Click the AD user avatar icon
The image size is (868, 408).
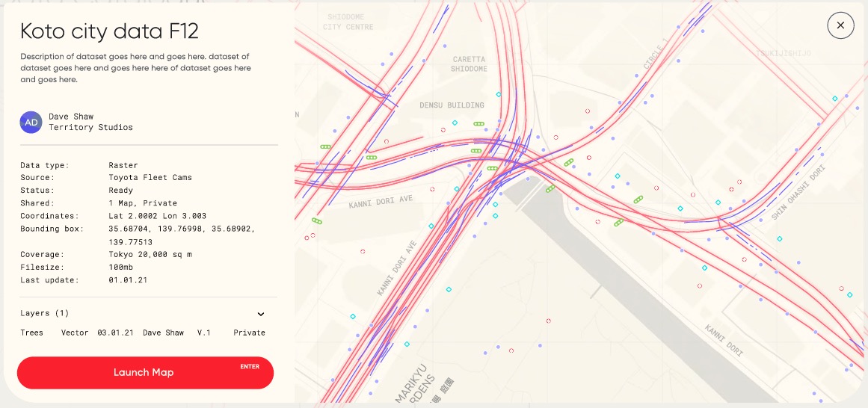pos(31,122)
